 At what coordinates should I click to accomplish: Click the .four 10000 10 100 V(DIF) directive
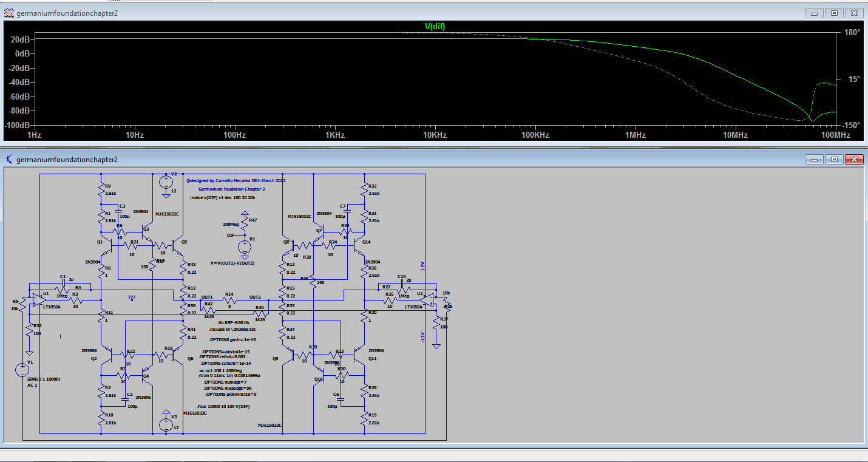223,406
